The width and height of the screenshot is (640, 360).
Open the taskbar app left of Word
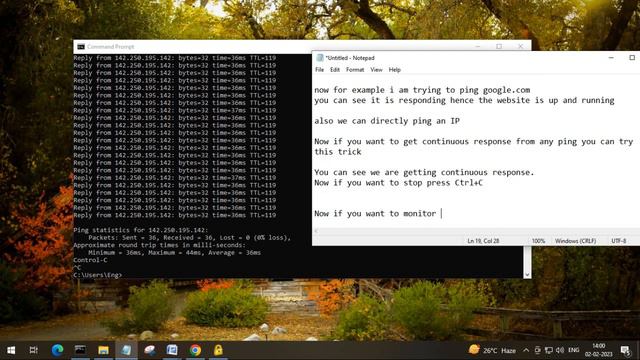click(149, 350)
